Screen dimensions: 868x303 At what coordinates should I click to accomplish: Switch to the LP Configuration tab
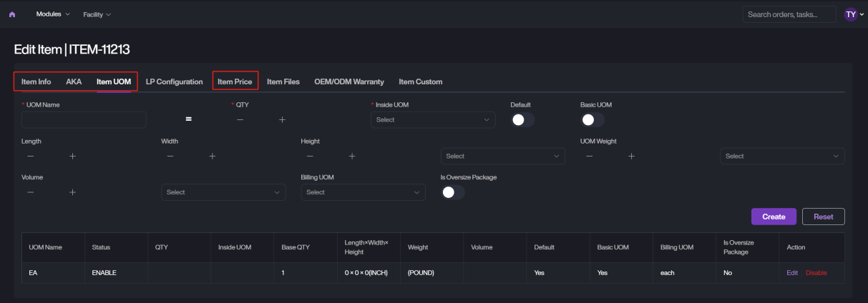coord(174,81)
